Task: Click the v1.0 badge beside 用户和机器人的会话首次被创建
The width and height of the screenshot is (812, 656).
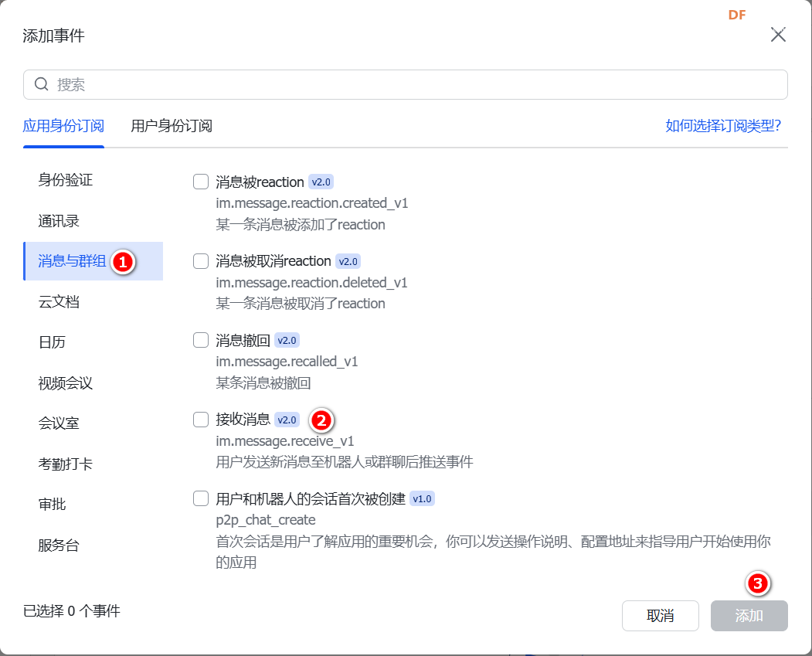Action: tap(422, 499)
